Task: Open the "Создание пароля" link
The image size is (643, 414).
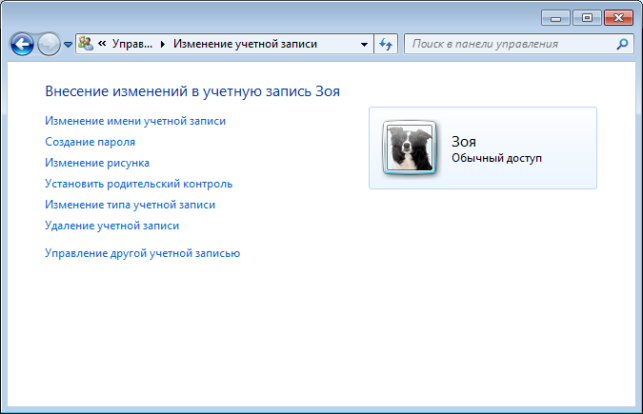Action: pyautogui.click(x=90, y=142)
